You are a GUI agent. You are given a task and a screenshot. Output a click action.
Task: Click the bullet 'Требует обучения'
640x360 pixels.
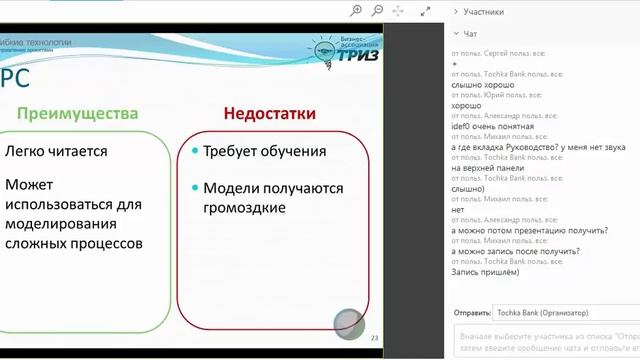264,151
